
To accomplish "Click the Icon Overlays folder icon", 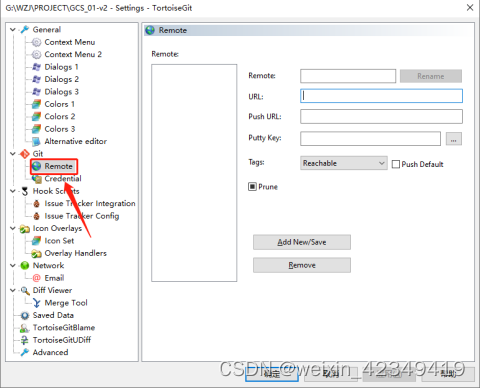I will (25, 229).
